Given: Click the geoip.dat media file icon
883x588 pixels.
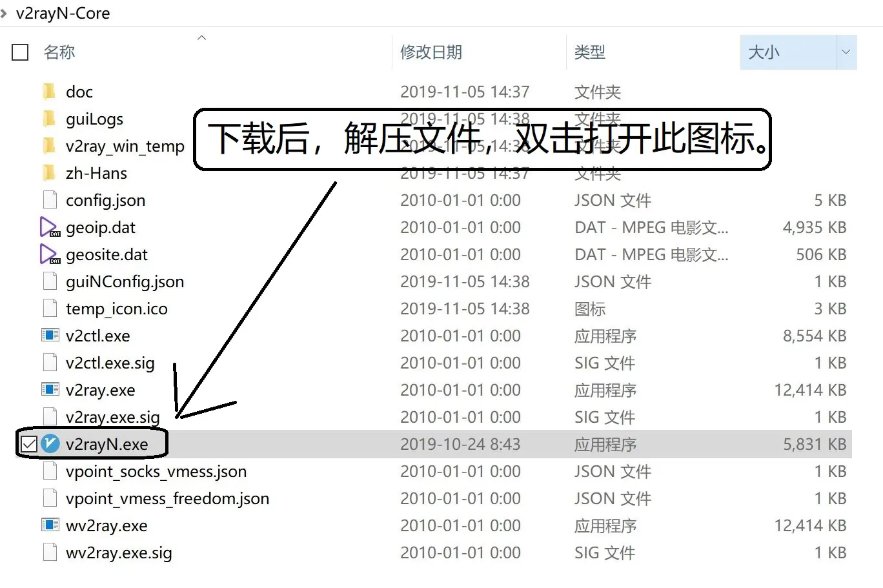Looking at the screenshot, I should point(50,227).
